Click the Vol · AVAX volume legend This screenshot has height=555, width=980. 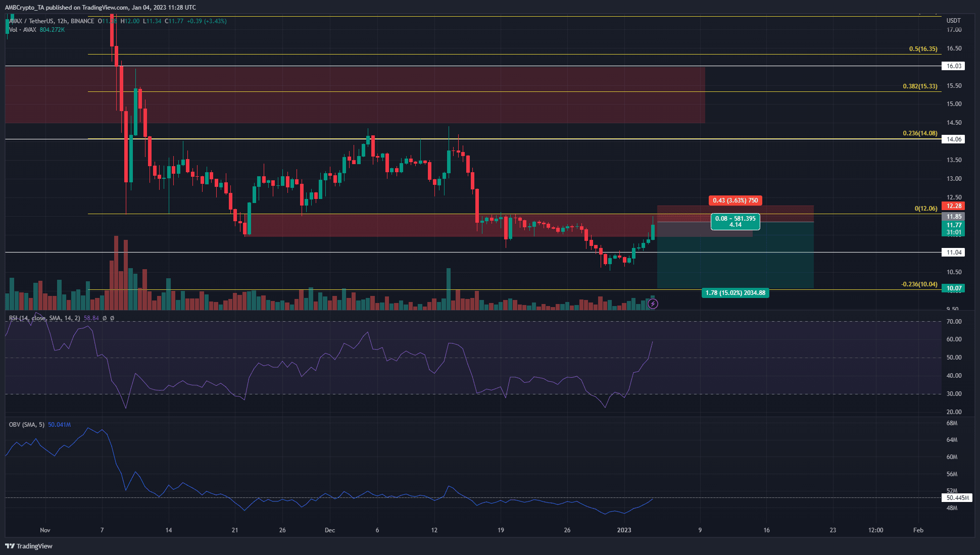pos(23,30)
